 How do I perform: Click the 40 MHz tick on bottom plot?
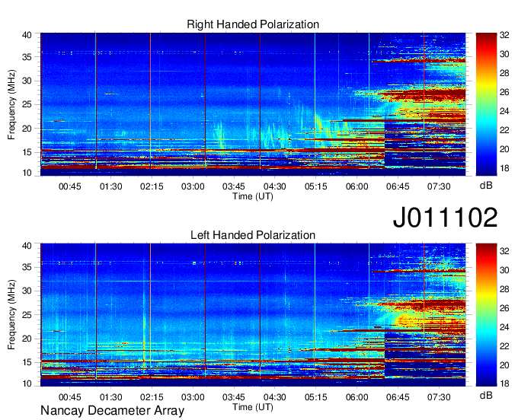pyautogui.click(x=27, y=246)
